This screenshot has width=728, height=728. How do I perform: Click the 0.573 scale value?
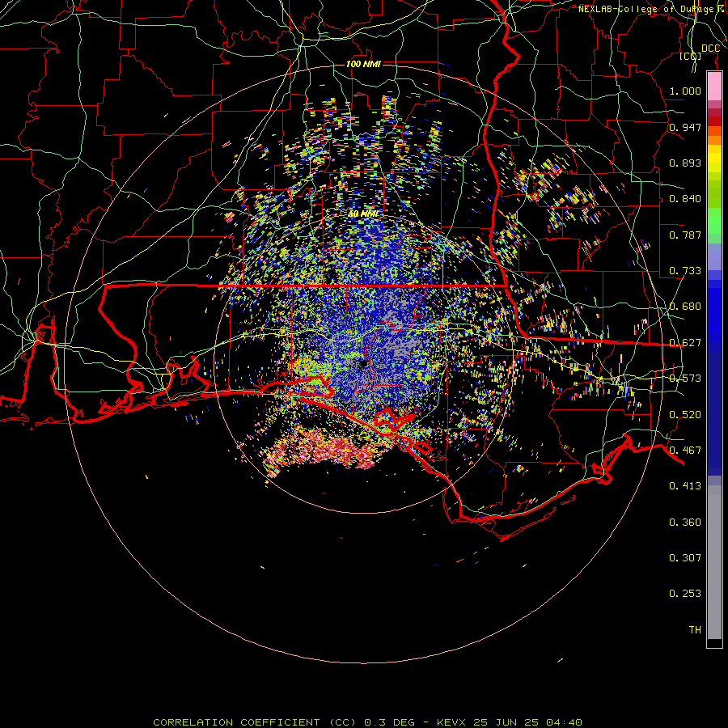click(685, 379)
